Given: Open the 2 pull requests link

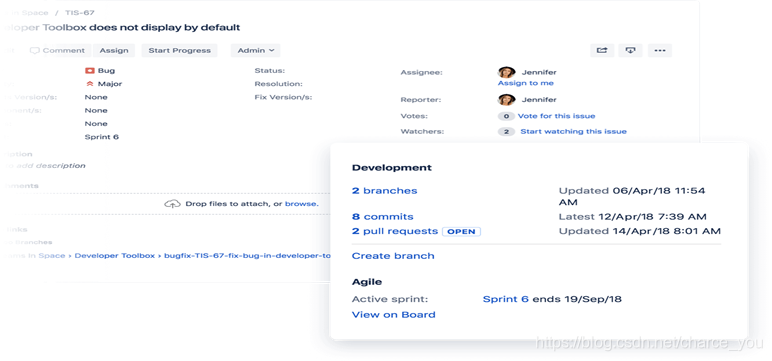Looking at the screenshot, I should (x=395, y=231).
